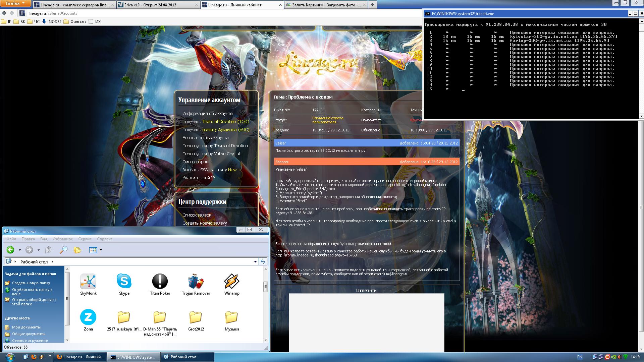Click the file list scrollbar thumb
The height and width of the screenshot is (362, 644).
coord(266,287)
